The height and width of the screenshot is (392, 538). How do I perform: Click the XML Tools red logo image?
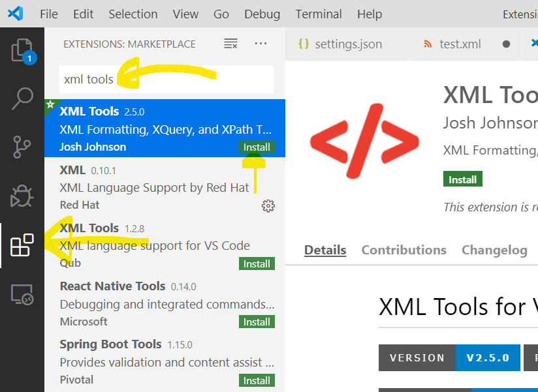coord(364,141)
